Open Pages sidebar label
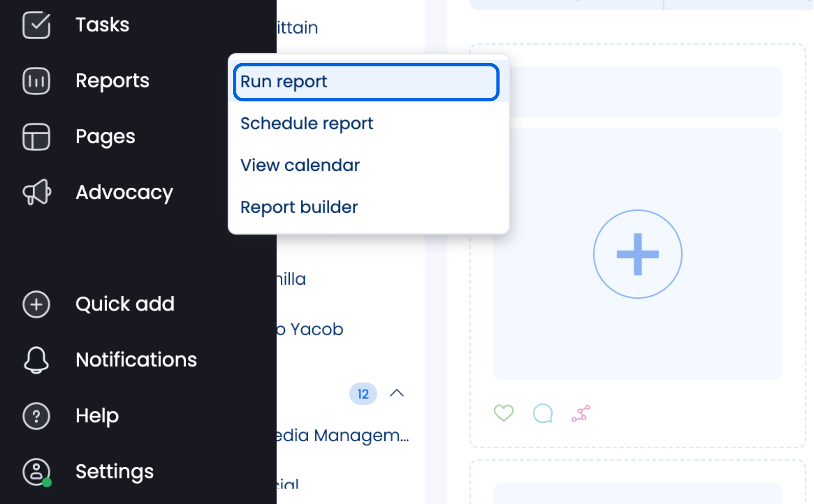This screenshot has height=504, width=814. click(x=105, y=137)
